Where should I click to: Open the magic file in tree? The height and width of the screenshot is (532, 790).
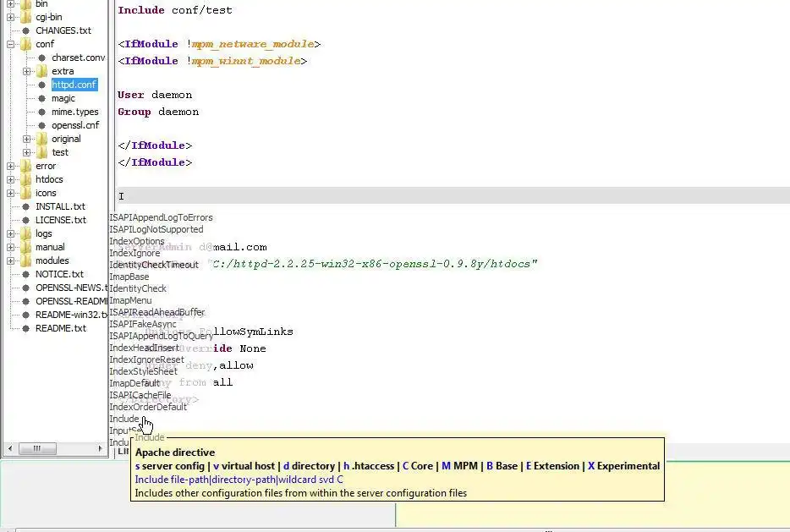click(63, 99)
